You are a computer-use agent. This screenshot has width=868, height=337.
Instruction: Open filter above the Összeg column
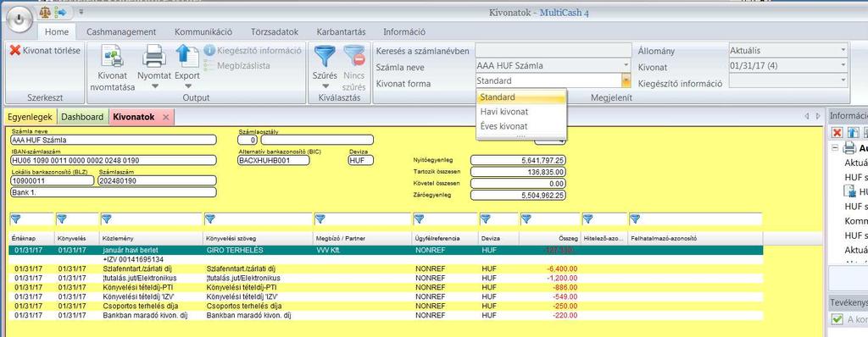pos(526,219)
